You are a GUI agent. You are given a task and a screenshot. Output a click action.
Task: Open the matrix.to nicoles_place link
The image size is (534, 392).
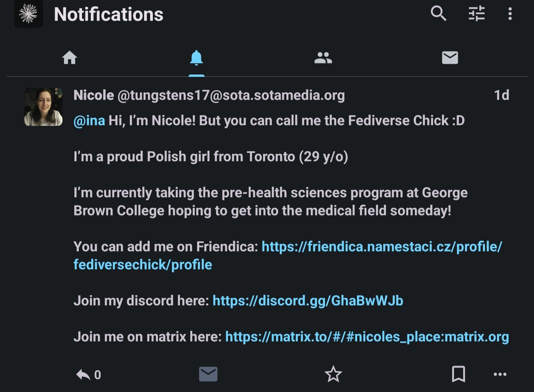(x=367, y=337)
